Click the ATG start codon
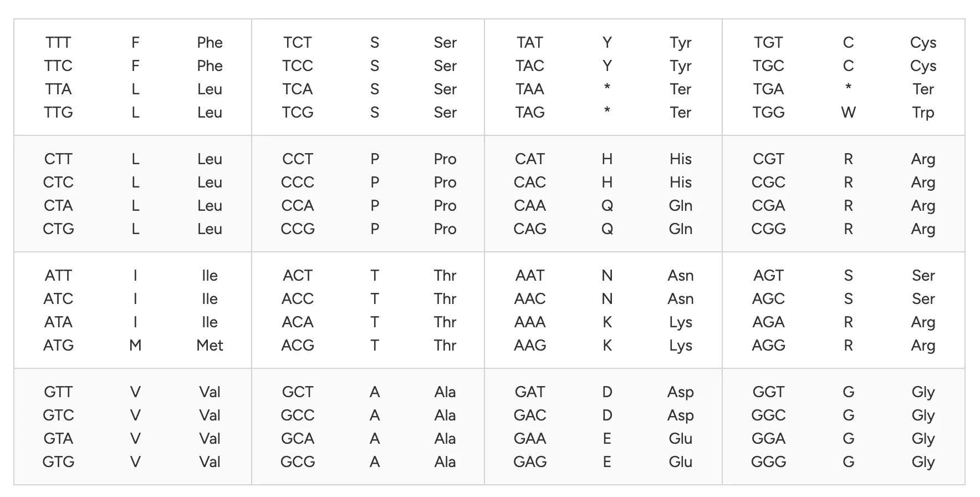 58,346
